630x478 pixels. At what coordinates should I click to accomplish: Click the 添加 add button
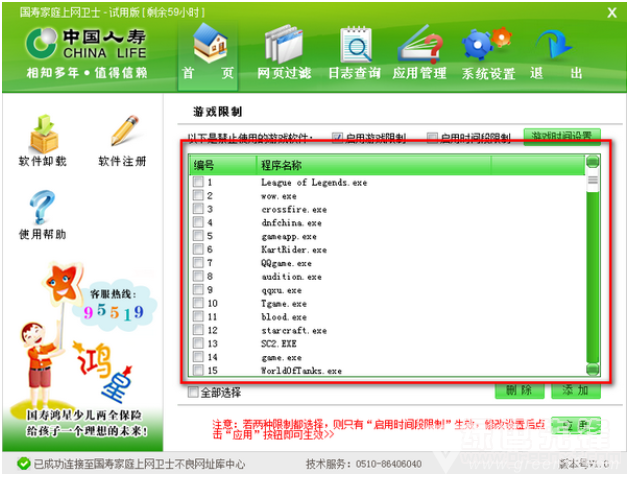point(575,390)
